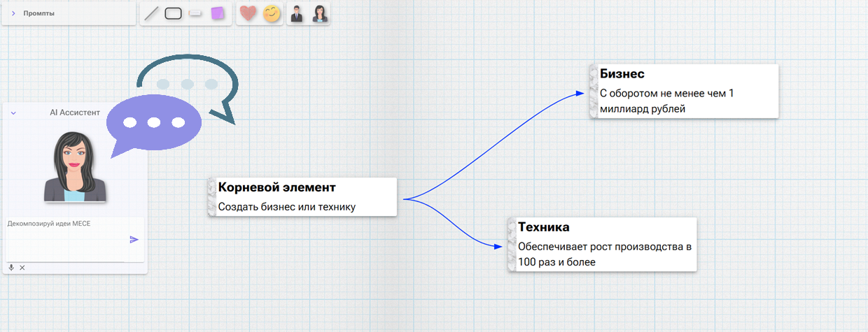Activate microphone voice input
868x332 pixels.
[x=11, y=268]
